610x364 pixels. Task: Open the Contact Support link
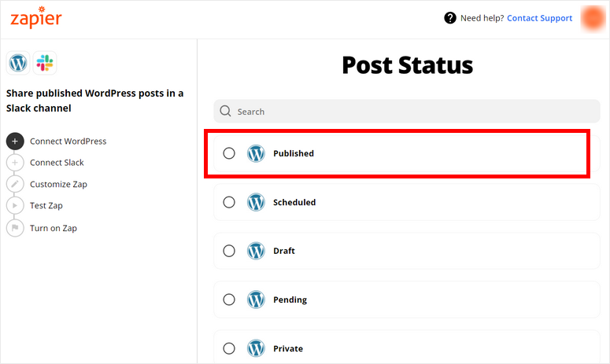(539, 18)
